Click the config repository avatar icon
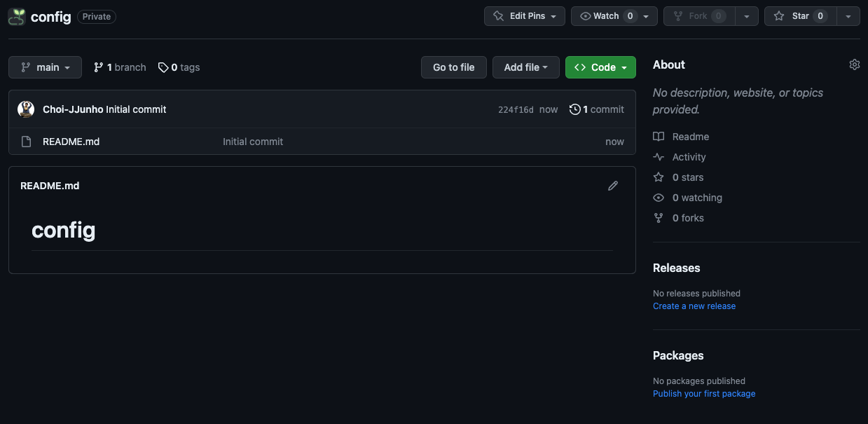Viewport: 868px width, 424px height. 17,17
